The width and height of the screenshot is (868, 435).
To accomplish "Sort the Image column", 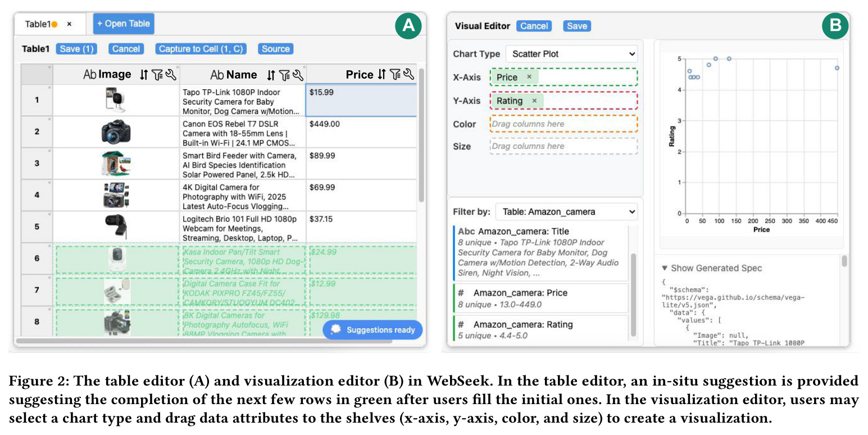I will click(x=144, y=75).
